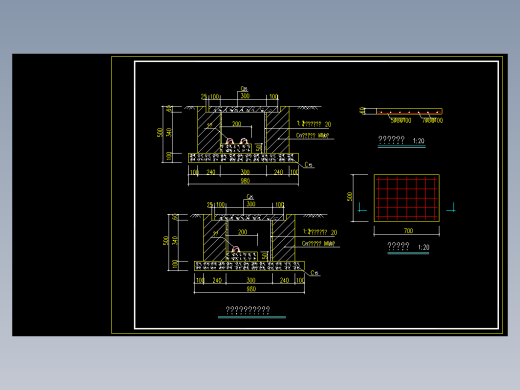Select the '1:20' scale below the cover slab section
Screen dimensions: 520x390
(419, 141)
